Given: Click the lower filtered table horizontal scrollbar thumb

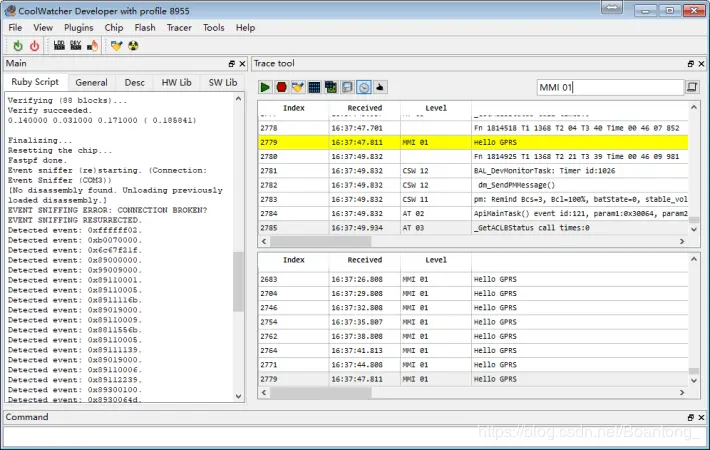Looking at the screenshot, I should coord(321,393).
